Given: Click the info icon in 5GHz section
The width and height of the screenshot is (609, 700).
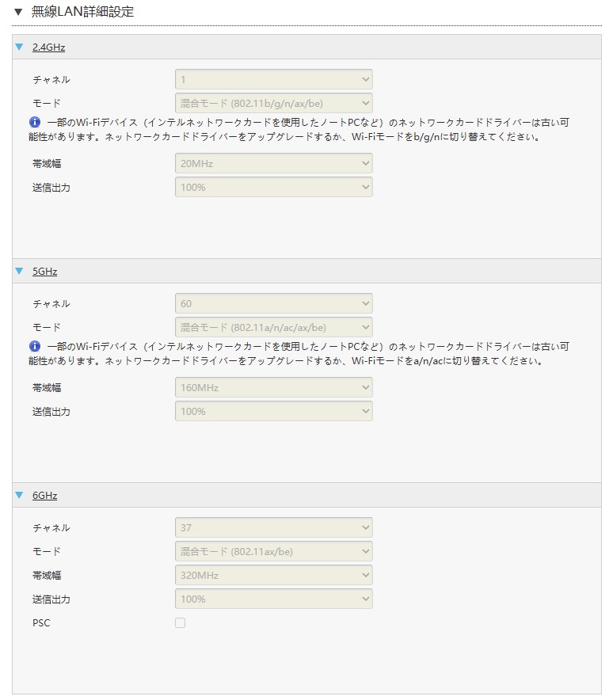Looking at the screenshot, I should [35, 347].
